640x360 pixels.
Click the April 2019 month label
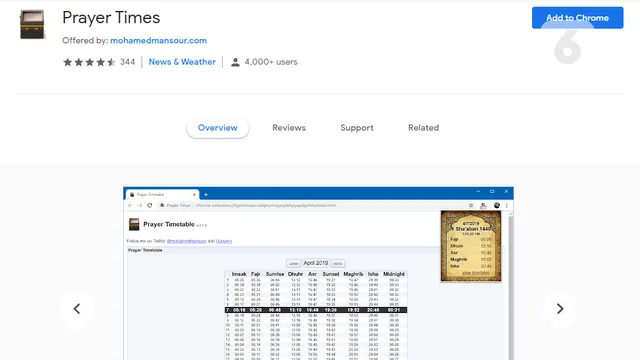click(x=316, y=263)
